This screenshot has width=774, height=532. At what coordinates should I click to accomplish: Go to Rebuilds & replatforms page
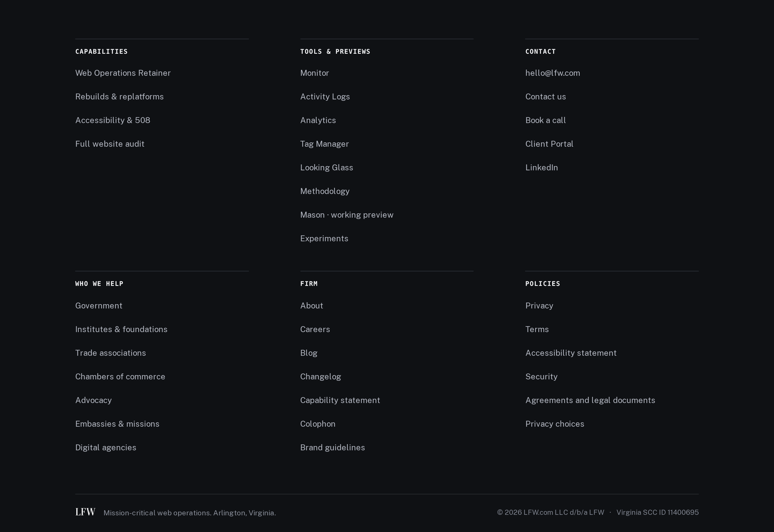[119, 97]
